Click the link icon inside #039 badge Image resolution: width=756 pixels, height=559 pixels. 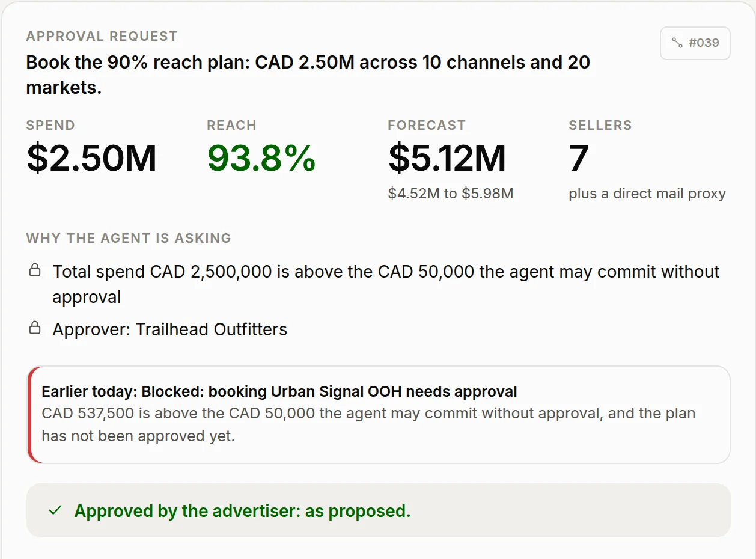tap(677, 43)
